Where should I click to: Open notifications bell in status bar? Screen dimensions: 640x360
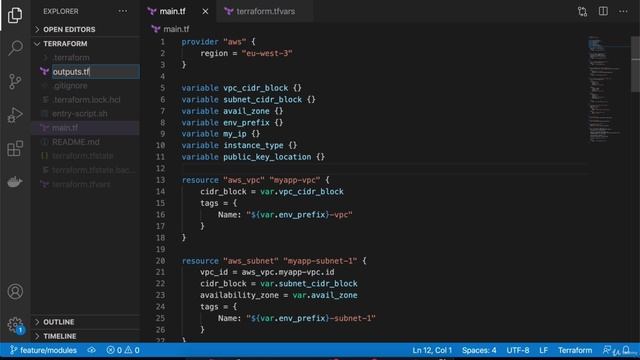point(626,350)
